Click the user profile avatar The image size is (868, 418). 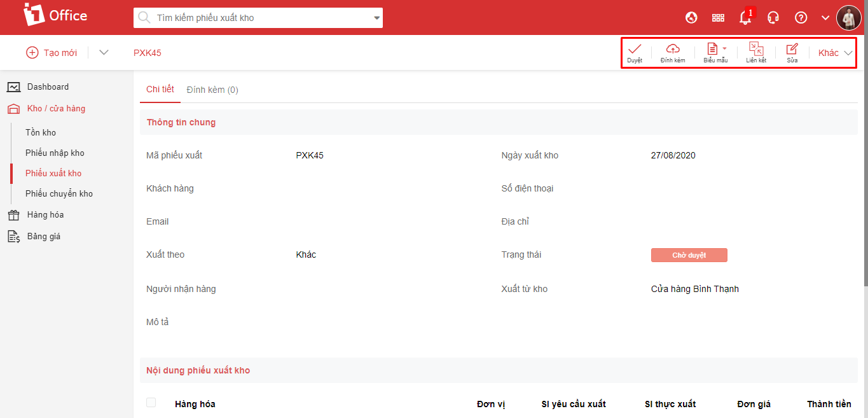click(x=848, y=18)
